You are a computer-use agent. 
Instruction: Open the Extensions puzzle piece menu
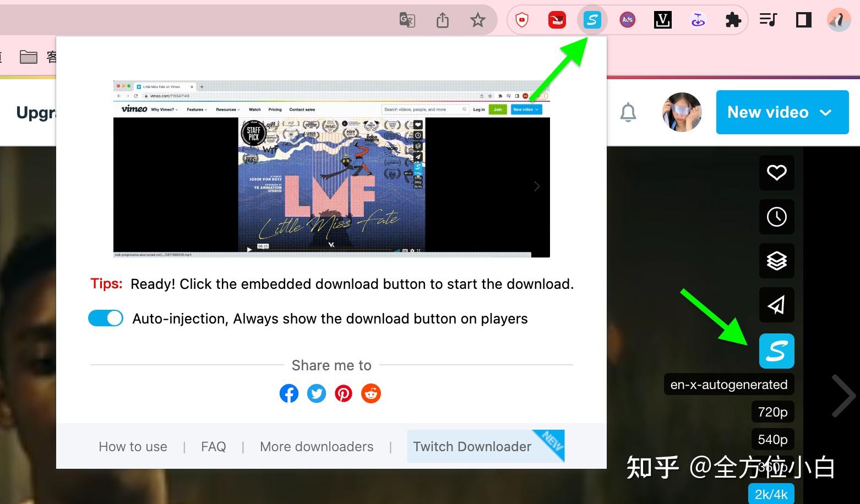click(733, 21)
